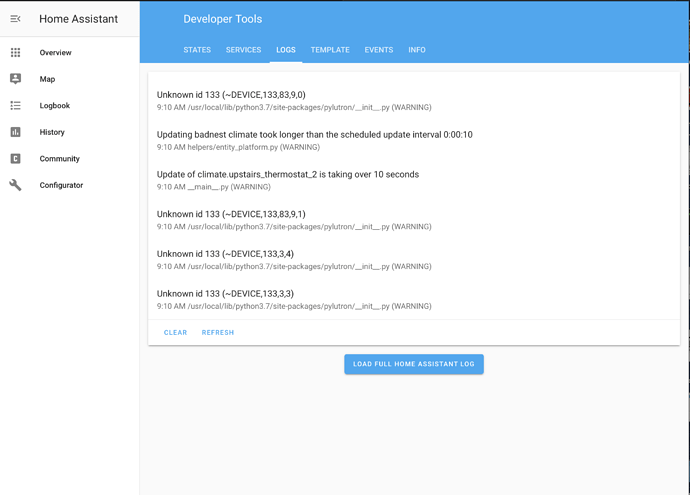
Task: Click the Home Assistant sidebar title
Action: point(79,19)
